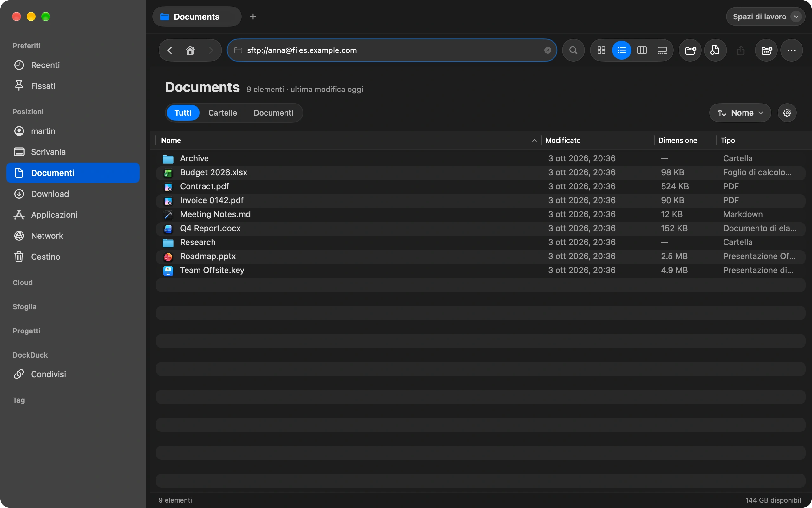812x508 pixels.
Task: Select the Documents tab at the top
Action: coord(197,17)
